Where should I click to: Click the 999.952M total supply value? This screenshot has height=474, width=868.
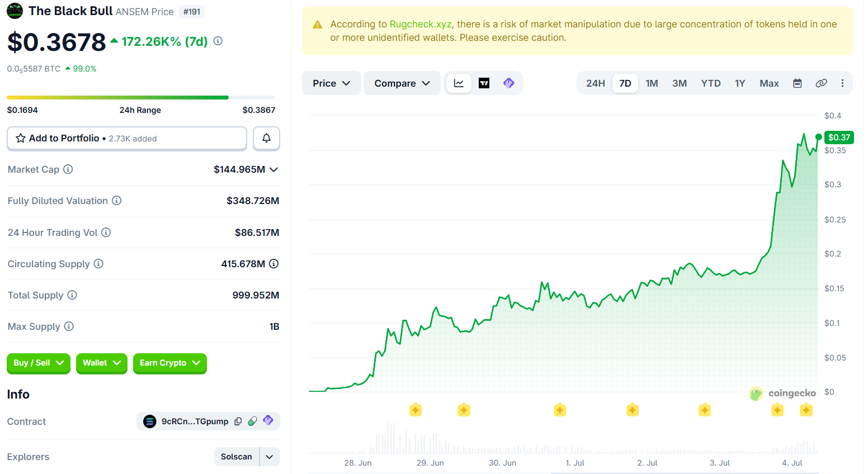coord(256,295)
